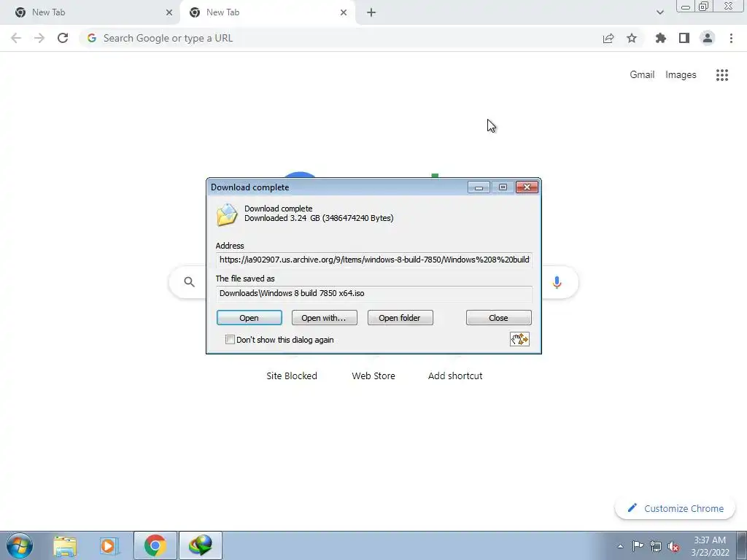Click the Add shortcut tile
Screen dimensions: 747x560
pos(455,376)
